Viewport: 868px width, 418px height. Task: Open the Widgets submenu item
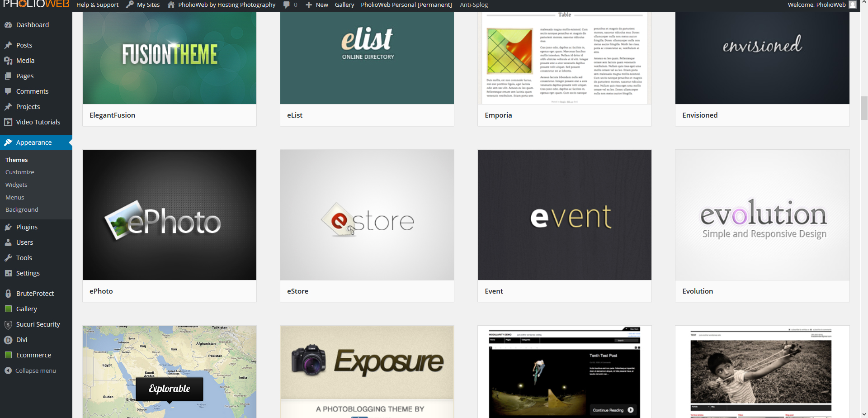(16, 185)
